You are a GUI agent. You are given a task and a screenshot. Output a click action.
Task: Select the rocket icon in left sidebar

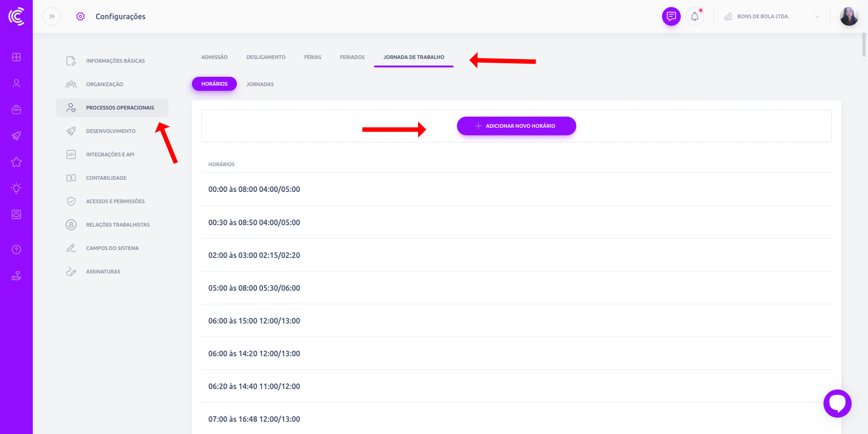click(x=16, y=136)
